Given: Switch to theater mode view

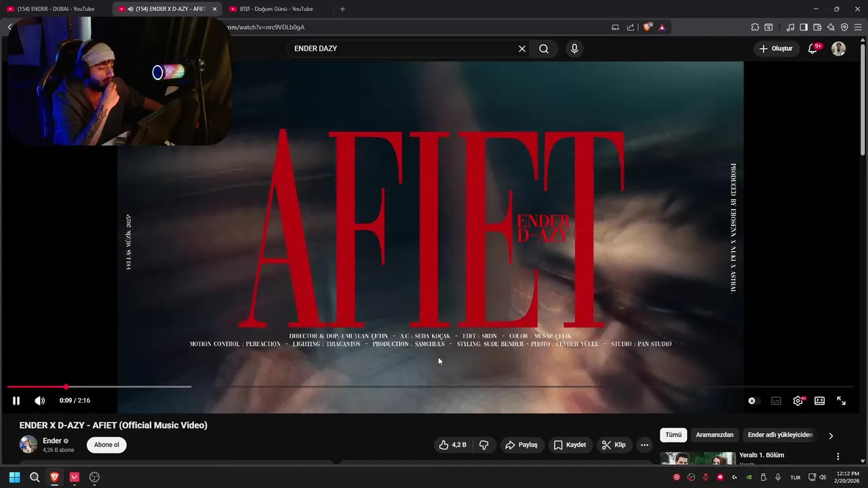Looking at the screenshot, I should coord(819,401).
